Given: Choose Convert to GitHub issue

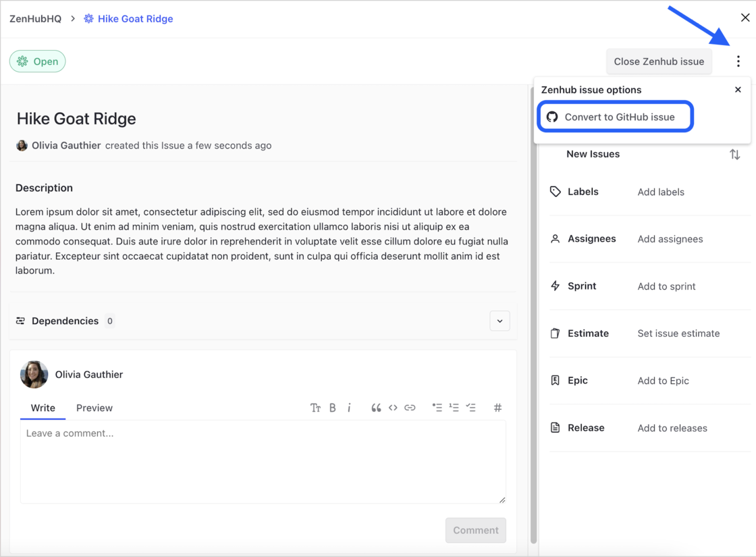Looking at the screenshot, I should tap(615, 116).
